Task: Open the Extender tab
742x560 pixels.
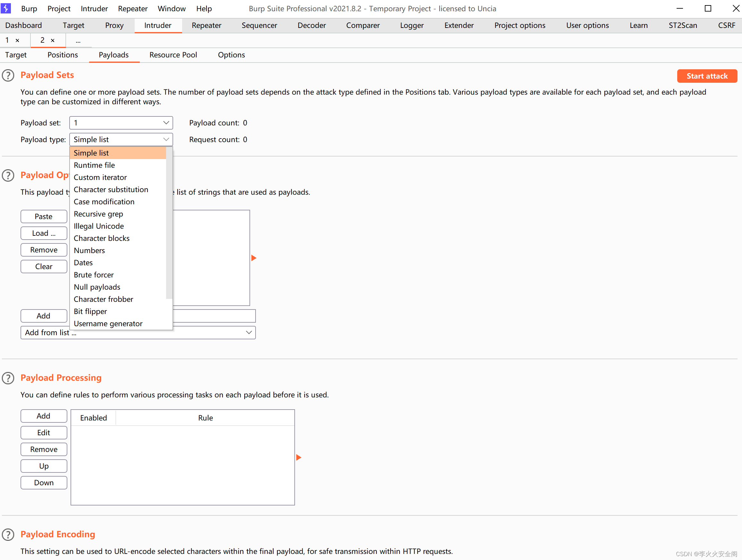Action: pos(459,26)
